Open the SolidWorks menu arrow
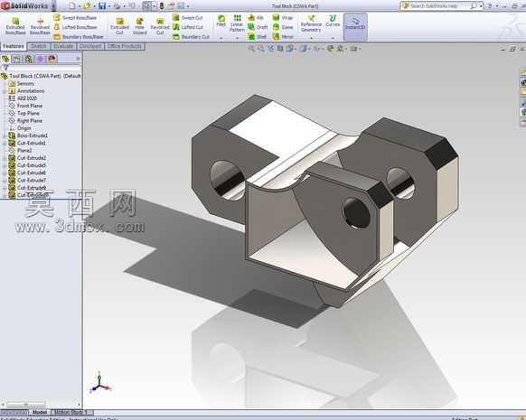Viewport: 526px width, 420px height. (x=53, y=6)
